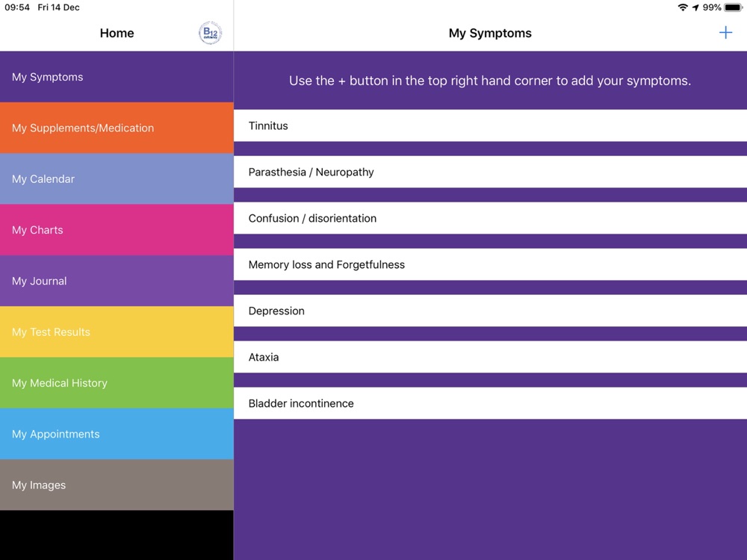Open Confusion / disorientation entry
The width and height of the screenshot is (747, 560).
[x=490, y=217]
